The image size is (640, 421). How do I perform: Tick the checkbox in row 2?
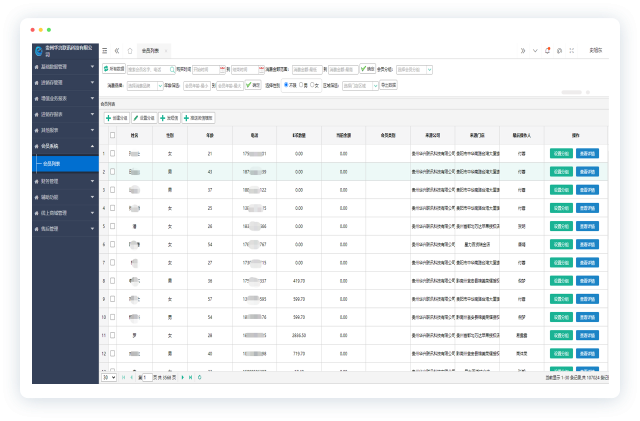[112, 172]
